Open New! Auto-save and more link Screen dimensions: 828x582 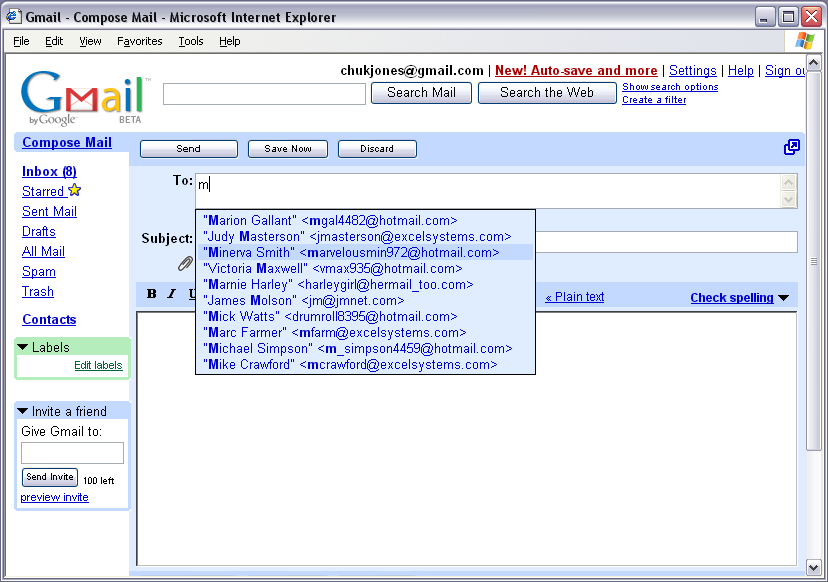pyautogui.click(x=576, y=71)
